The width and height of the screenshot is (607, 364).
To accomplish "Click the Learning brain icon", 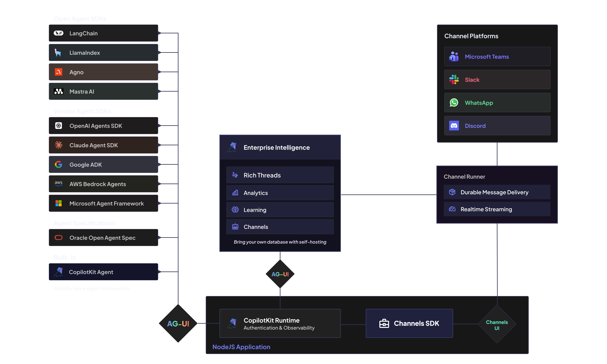I will click(x=235, y=209).
